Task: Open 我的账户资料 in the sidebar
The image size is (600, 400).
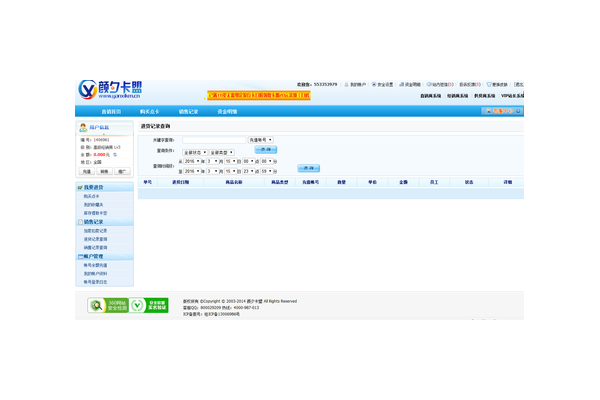Action: tap(95, 274)
